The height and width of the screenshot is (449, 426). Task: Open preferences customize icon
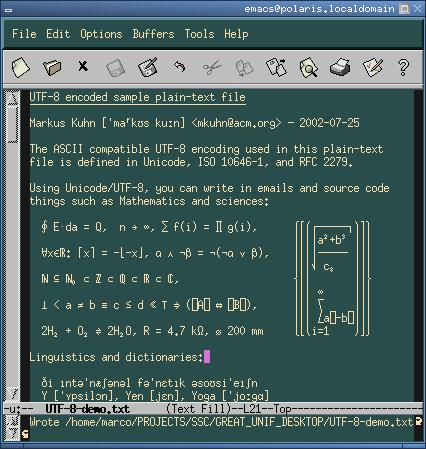point(373,67)
